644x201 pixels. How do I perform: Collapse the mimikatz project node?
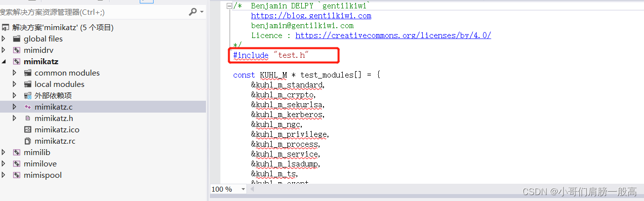pos(4,62)
